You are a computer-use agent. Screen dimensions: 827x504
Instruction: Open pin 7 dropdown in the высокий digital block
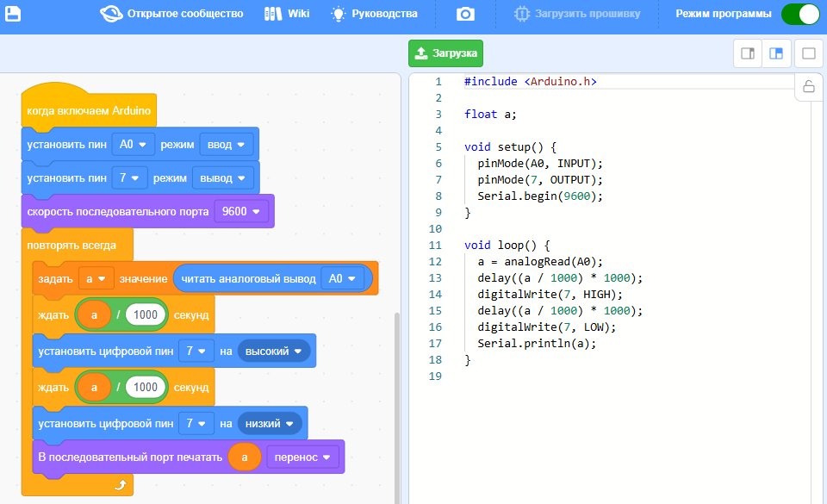(x=196, y=352)
